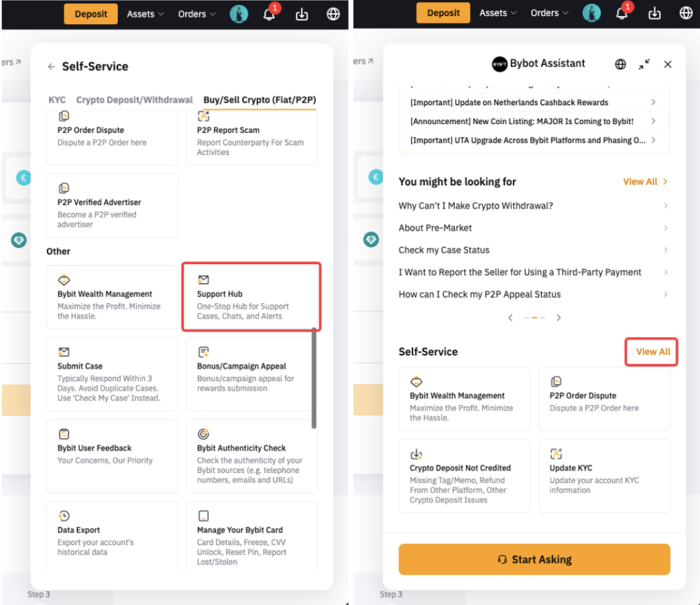This screenshot has width=700, height=605.
Task: Open the Submit Case card
Action: 112,374
